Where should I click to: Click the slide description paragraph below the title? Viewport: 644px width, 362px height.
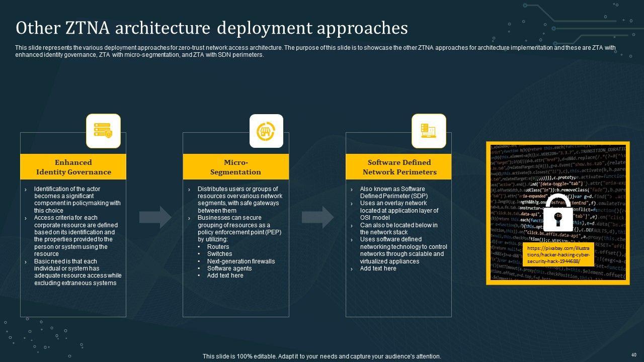tap(315, 51)
